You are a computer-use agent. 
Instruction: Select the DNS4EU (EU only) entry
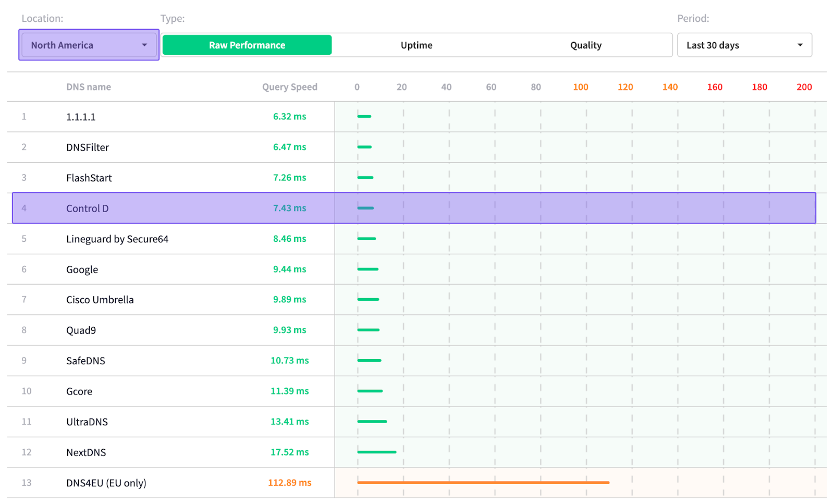pos(106,483)
